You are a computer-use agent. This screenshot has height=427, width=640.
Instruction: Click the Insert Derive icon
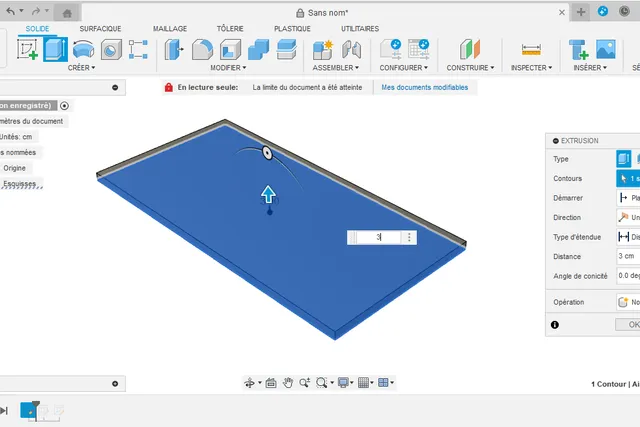(x=578, y=50)
